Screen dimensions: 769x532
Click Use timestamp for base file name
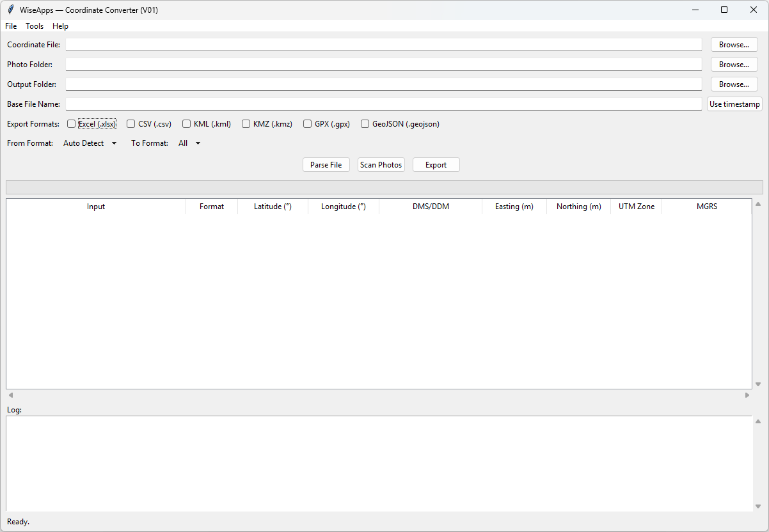pyautogui.click(x=734, y=104)
